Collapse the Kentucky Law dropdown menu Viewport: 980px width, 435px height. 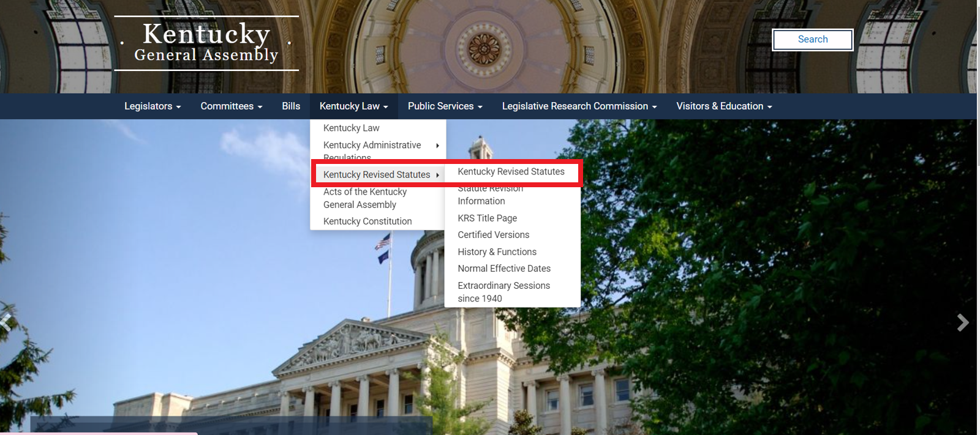(x=353, y=106)
